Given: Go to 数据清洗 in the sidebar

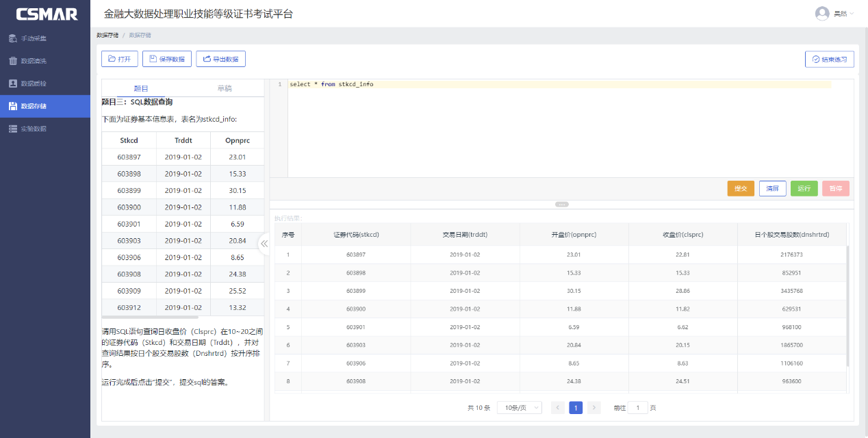Looking at the screenshot, I should (33, 61).
